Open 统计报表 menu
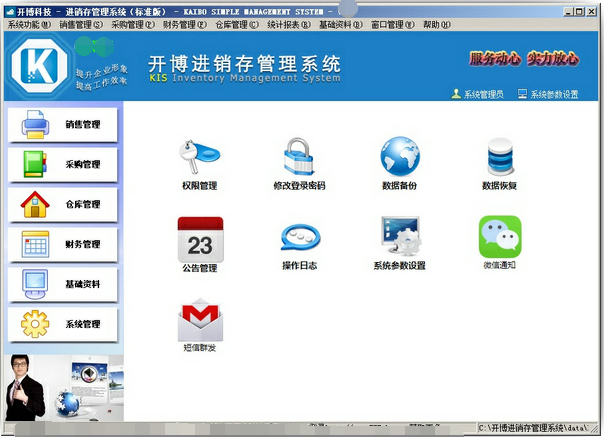Image resolution: width=604 pixels, height=437 pixels. tap(289, 25)
